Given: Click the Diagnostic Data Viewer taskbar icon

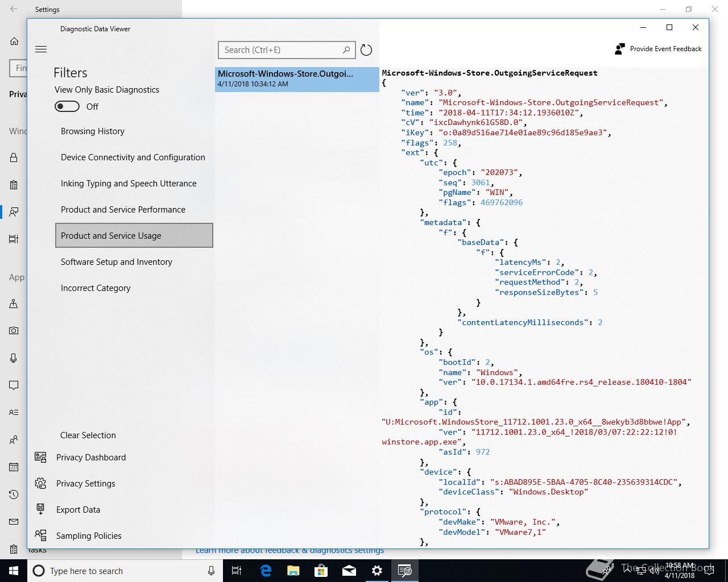Looking at the screenshot, I should [404, 571].
